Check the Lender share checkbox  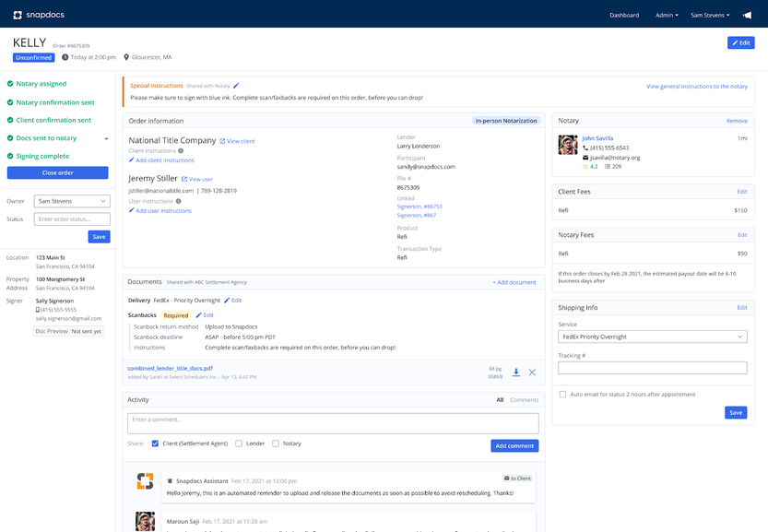(239, 443)
